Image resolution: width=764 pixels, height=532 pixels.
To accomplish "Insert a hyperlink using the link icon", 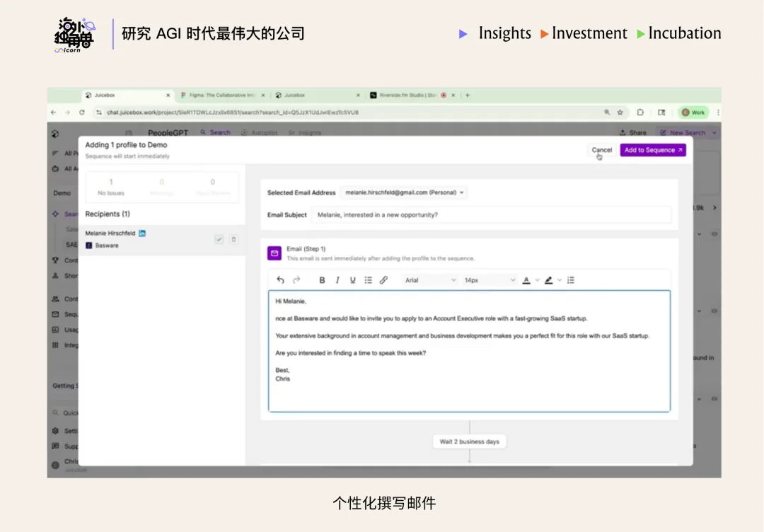I will [383, 279].
